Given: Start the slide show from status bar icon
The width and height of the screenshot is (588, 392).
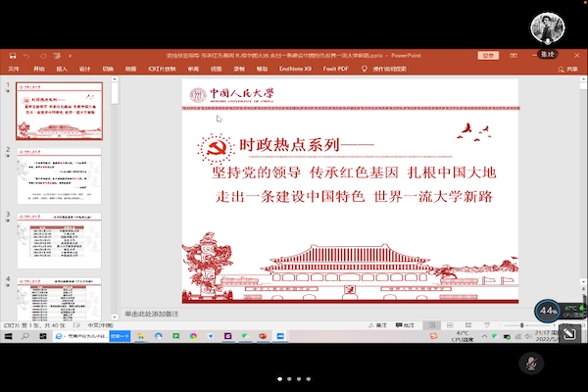Looking at the screenshot, I should coord(487,325).
